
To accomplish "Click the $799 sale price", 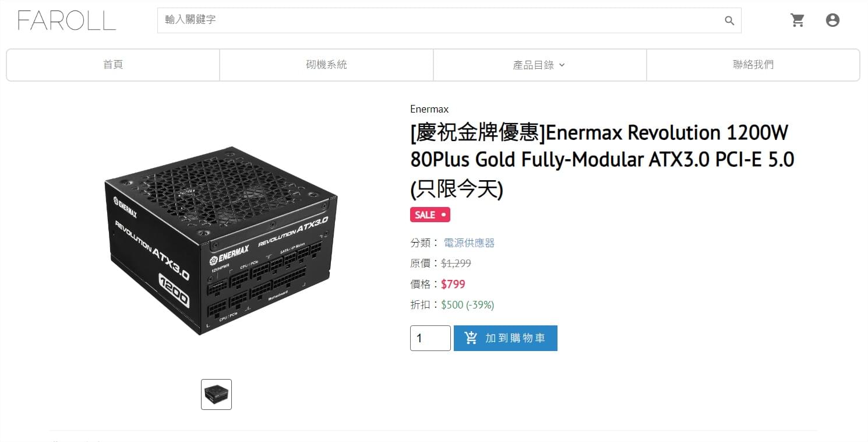I will (x=453, y=284).
